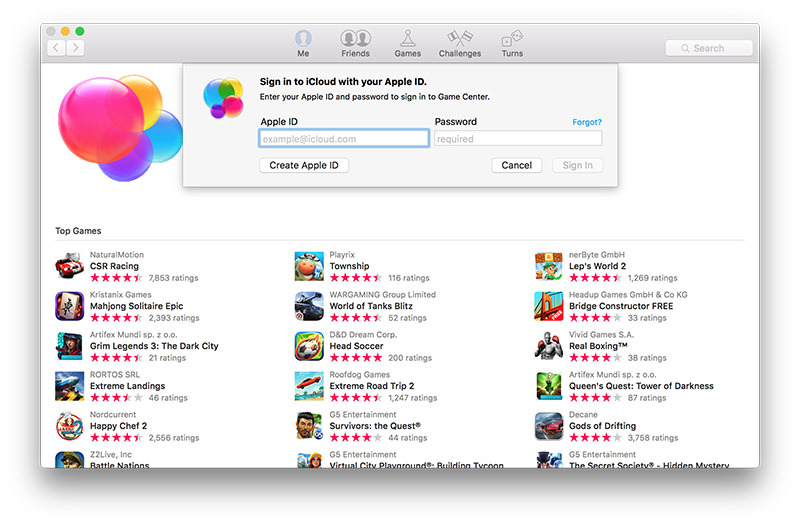Cancel the iCloud sign-in dialog
Viewport: 800px width, 526px height.
coord(516,165)
